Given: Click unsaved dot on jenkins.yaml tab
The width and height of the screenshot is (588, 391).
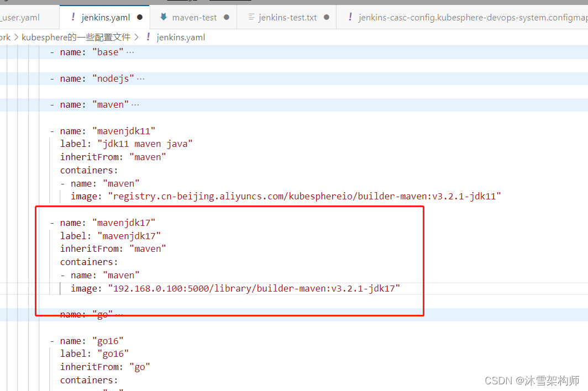Looking at the screenshot, I should pyautogui.click(x=140, y=17).
